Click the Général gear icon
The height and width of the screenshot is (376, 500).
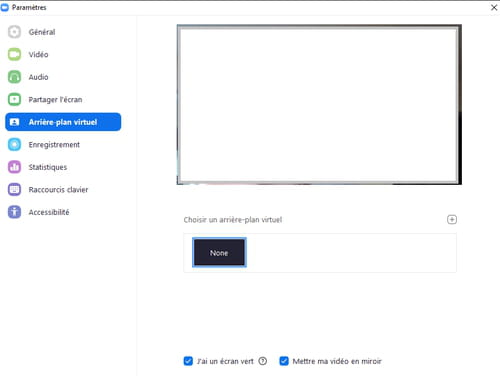pos(14,32)
